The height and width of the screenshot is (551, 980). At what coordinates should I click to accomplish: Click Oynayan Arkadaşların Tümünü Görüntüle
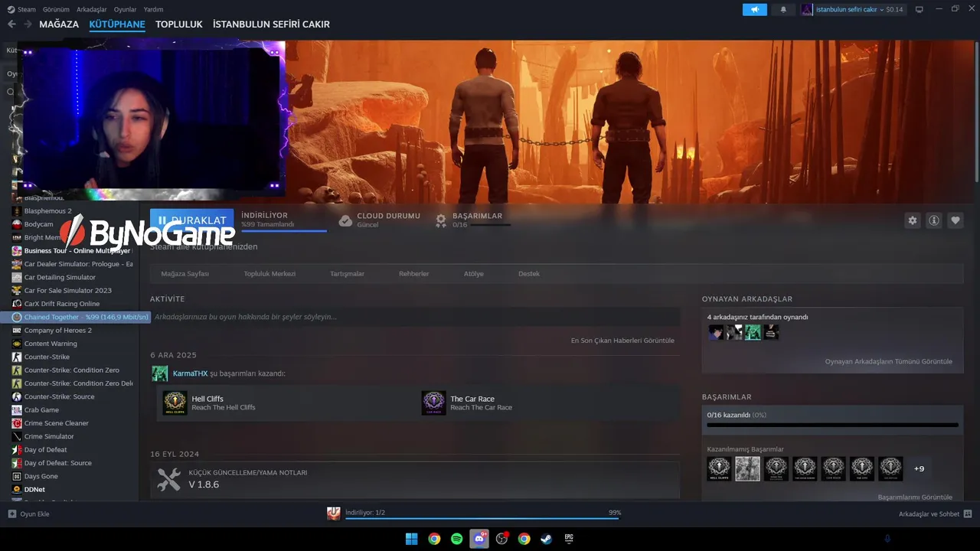coord(888,361)
